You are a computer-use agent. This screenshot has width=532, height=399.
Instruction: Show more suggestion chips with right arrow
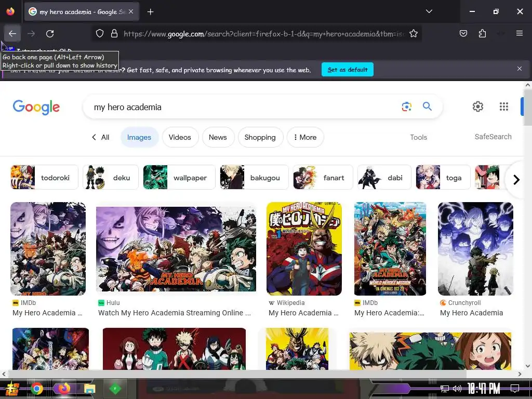[516, 179]
